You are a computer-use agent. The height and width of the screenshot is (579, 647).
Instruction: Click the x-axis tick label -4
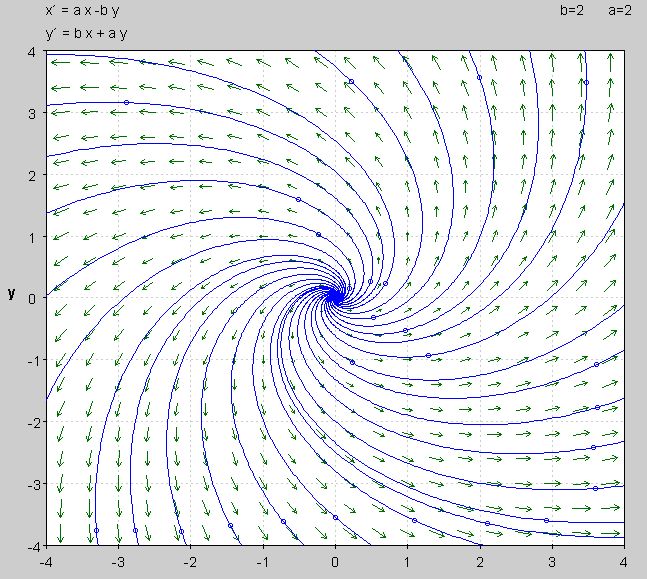pos(46,562)
